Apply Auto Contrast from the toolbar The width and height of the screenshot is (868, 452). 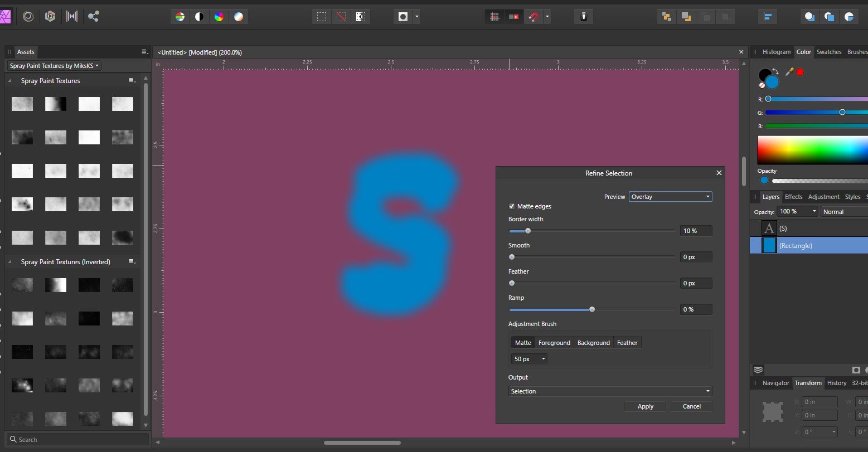coord(199,17)
